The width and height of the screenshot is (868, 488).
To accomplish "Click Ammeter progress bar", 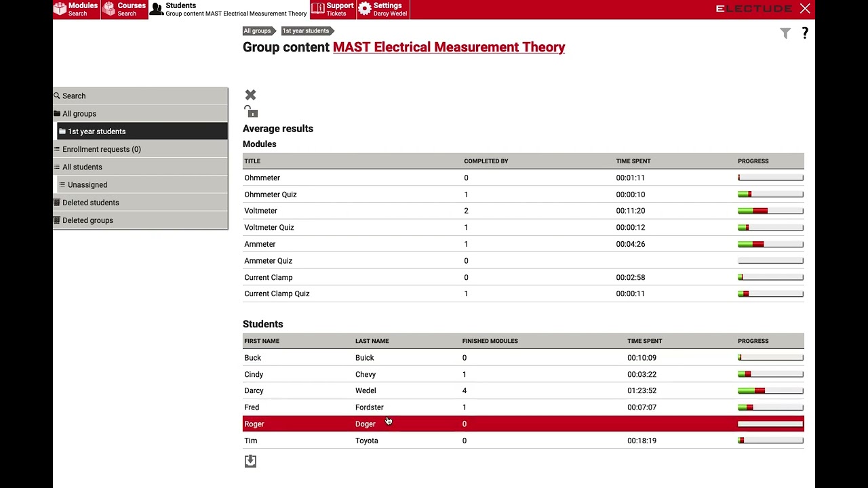I will click(770, 244).
